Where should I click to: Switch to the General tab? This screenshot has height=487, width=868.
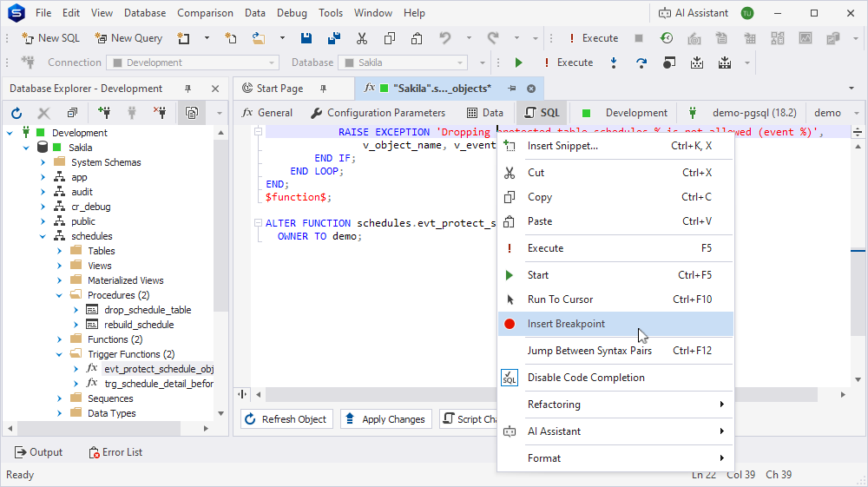pyautogui.click(x=266, y=113)
